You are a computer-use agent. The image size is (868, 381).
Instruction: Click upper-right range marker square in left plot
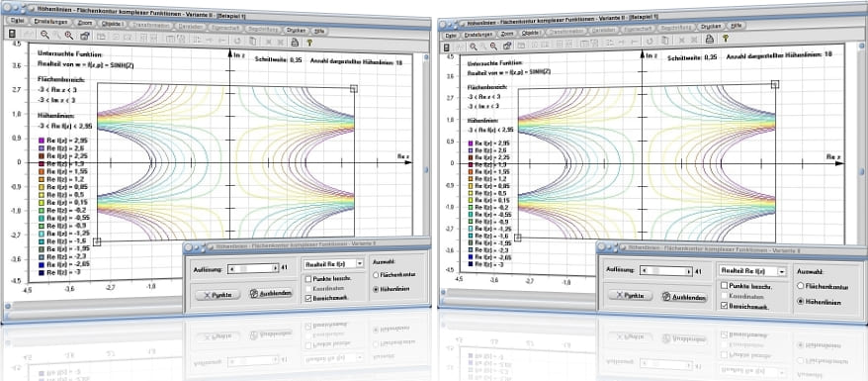click(354, 88)
